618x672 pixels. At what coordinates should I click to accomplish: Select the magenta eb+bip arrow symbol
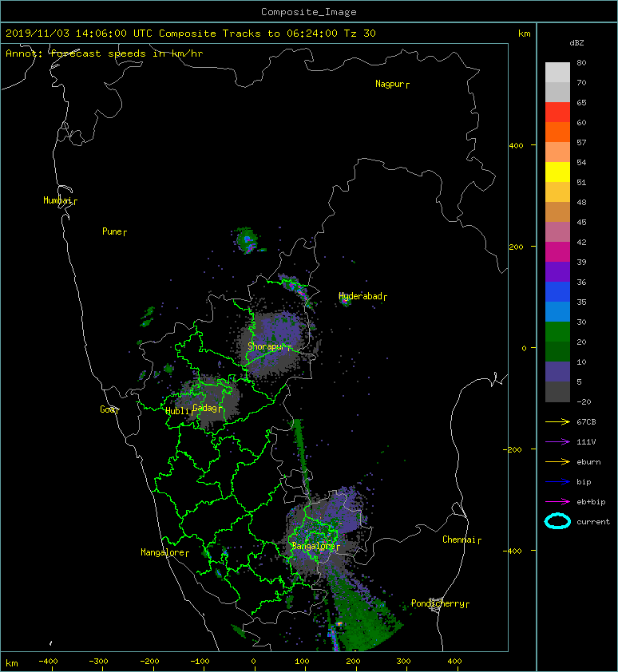pos(557,501)
